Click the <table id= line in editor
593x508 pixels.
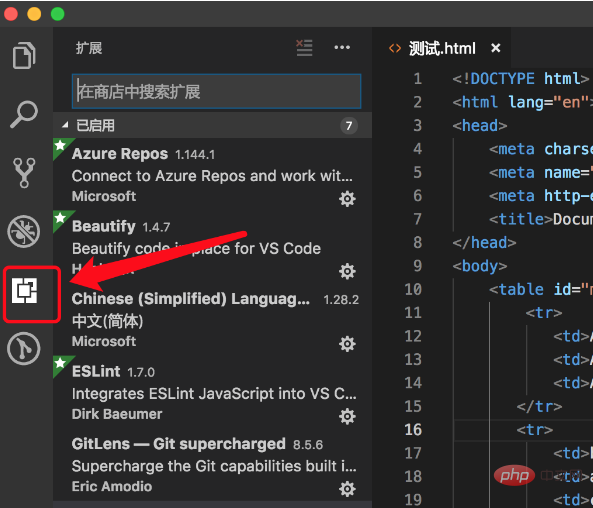point(541,289)
